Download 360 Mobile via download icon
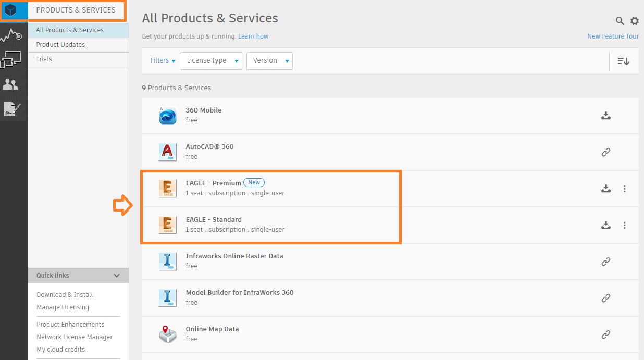The image size is (644, 360). 605,116
